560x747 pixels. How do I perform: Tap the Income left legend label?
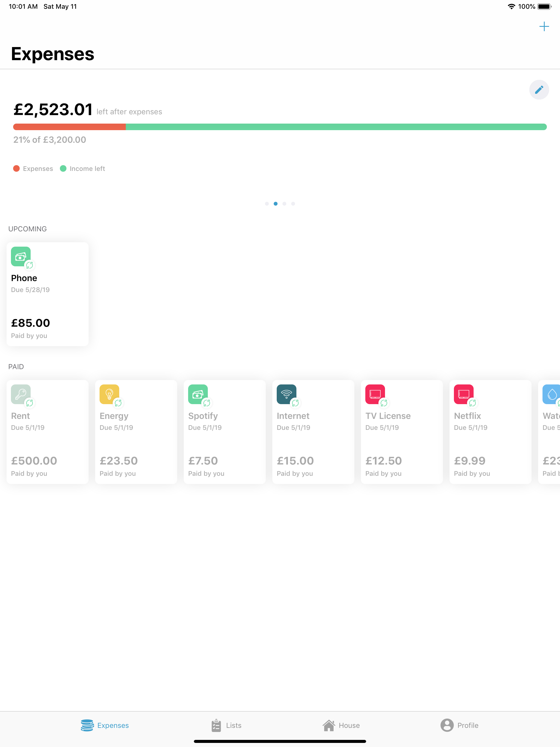pos(87,168)
